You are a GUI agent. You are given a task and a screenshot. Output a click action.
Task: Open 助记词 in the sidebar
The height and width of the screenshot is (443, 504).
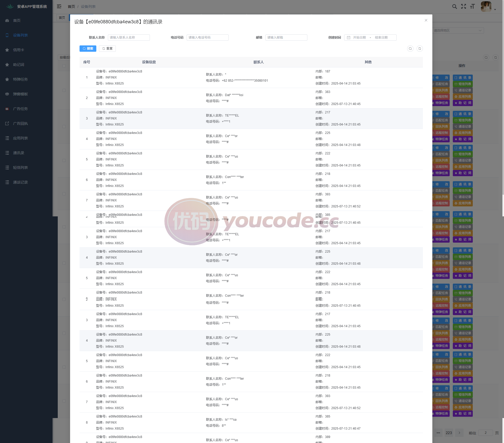(x=26, y=65)
